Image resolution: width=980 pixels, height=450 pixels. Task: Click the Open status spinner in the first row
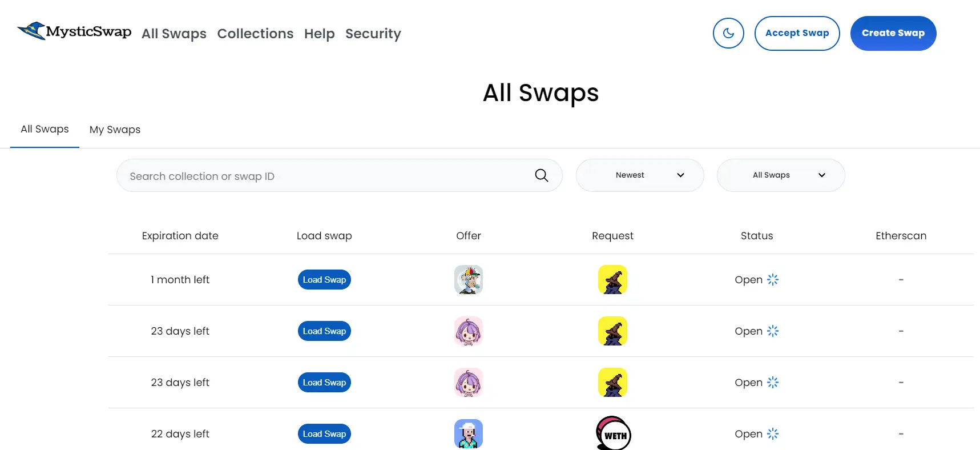tap(773, 280)
